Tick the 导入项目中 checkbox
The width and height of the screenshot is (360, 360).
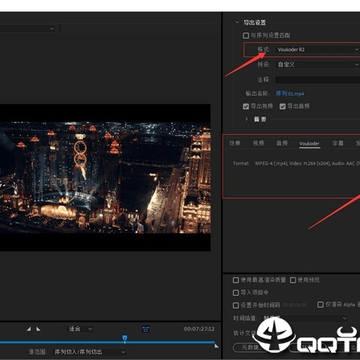pos(236,293)
